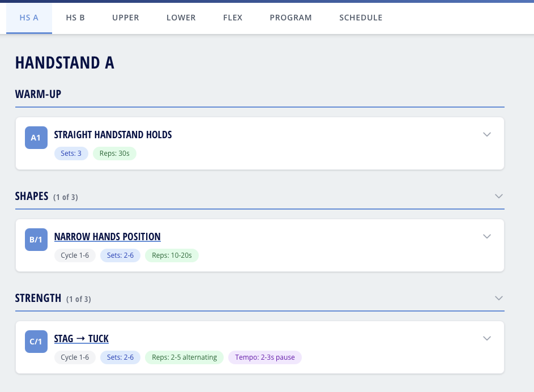Switch to the HS B tab

pos(75,18)
